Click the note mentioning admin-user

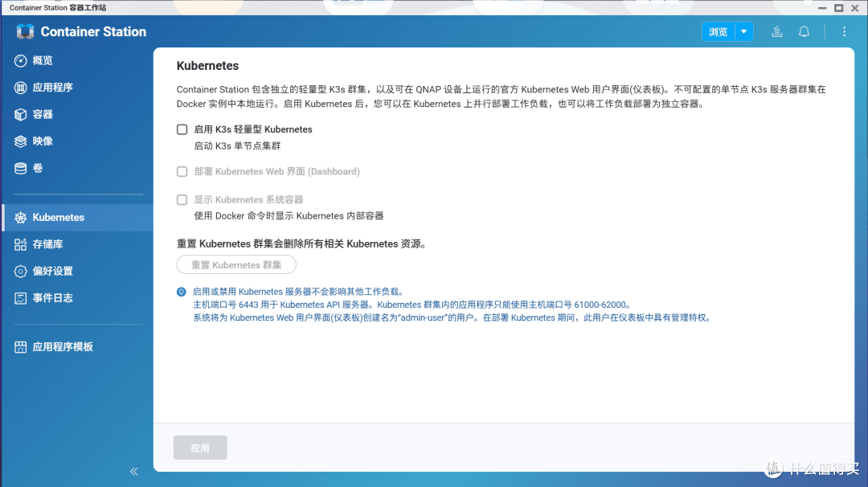pos(452,317)
